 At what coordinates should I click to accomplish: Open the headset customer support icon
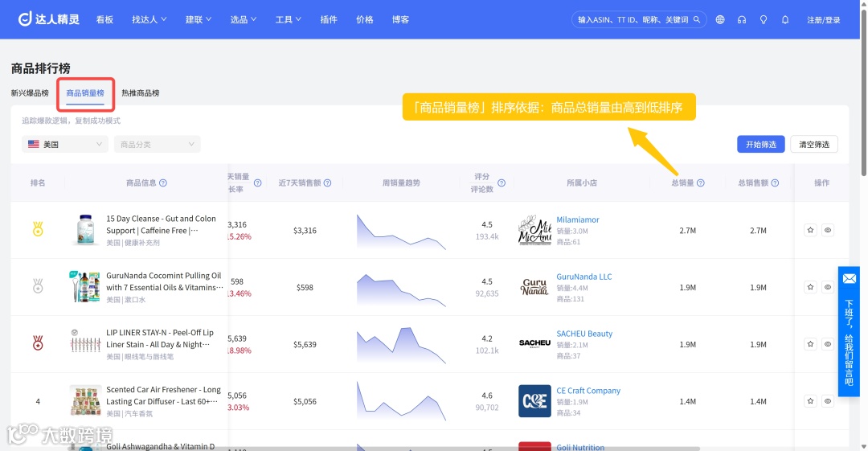742,19
